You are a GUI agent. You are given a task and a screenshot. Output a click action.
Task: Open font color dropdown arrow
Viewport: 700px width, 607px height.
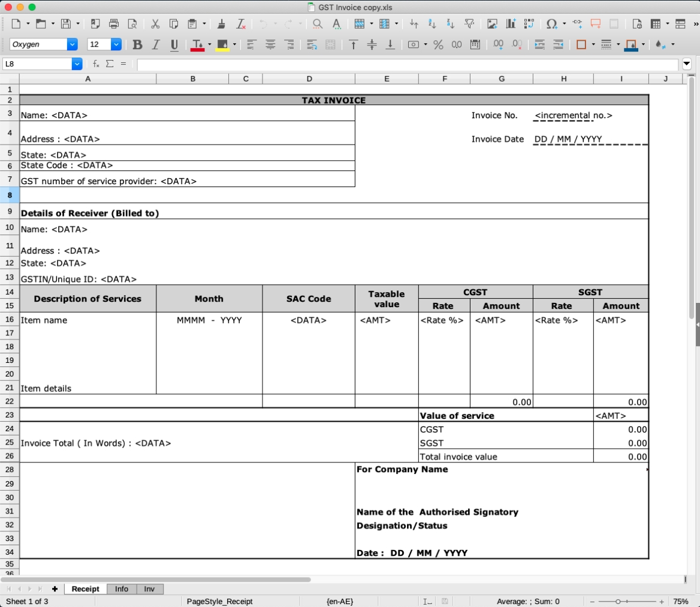coord(209,44)
